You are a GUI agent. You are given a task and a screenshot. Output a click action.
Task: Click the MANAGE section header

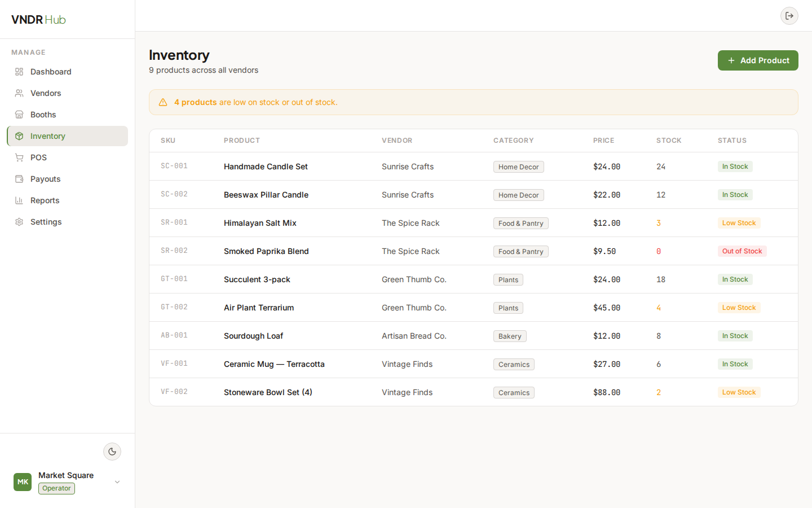pyautogui.click(x=28, y=52)
